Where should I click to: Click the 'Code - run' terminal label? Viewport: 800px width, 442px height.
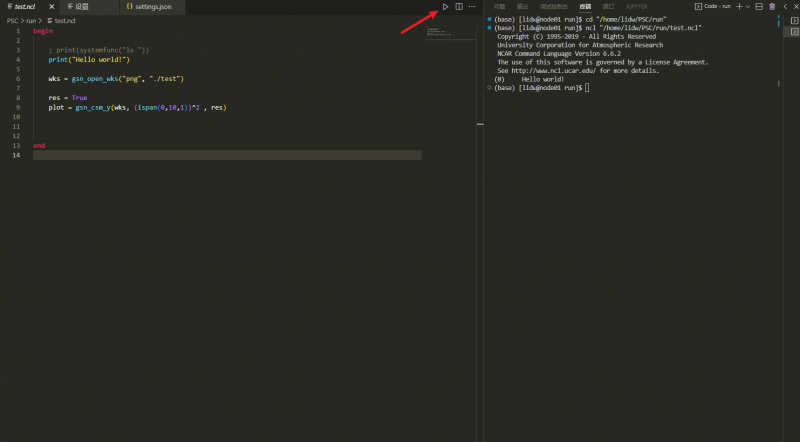click(x=714, y=7)
